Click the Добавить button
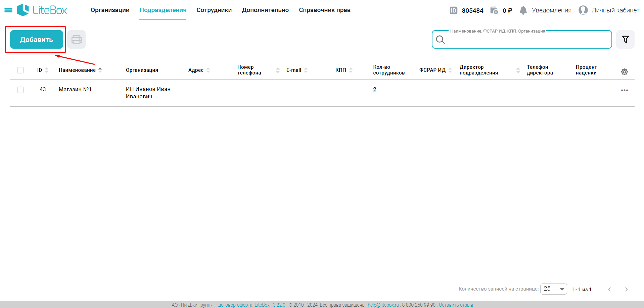The width and height of the screenshot is (644, 308). (37, 40)
